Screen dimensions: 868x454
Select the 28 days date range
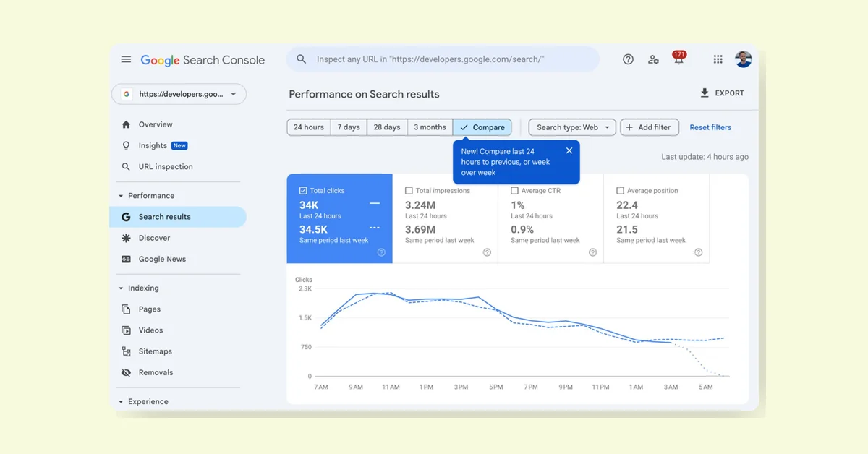387,127
